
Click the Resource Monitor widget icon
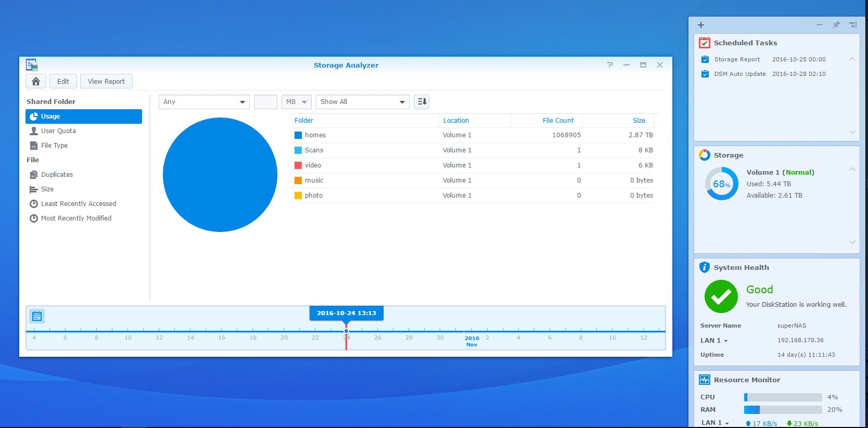point(705,380)
